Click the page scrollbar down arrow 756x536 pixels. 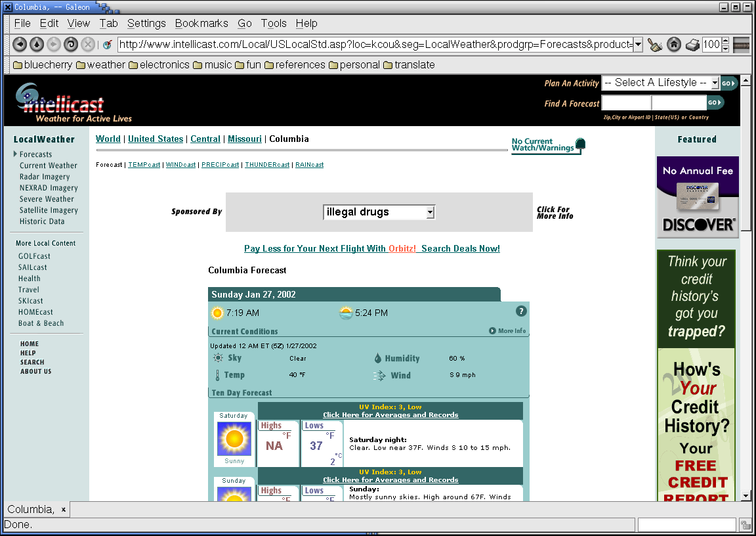click(x=745, y=496)
